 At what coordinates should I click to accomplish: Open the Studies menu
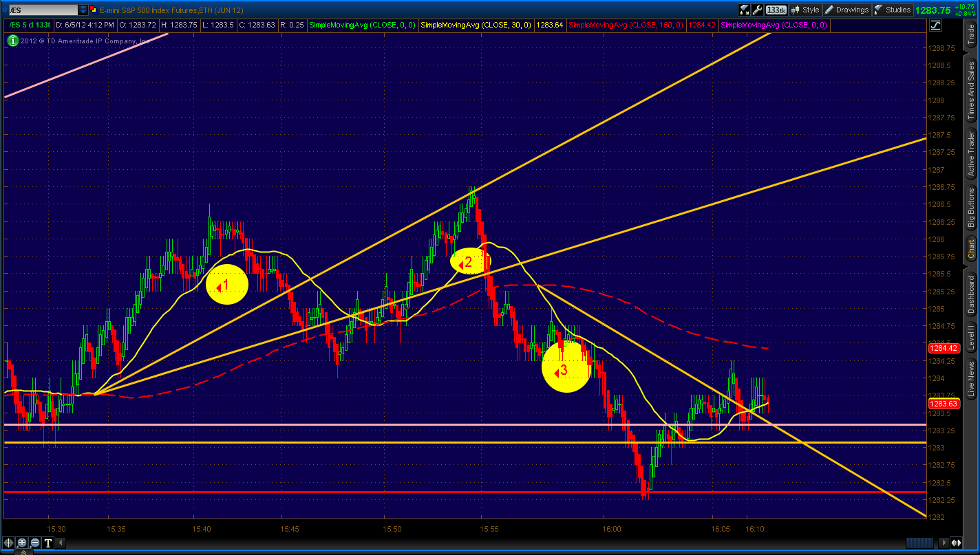pos(893,10)
